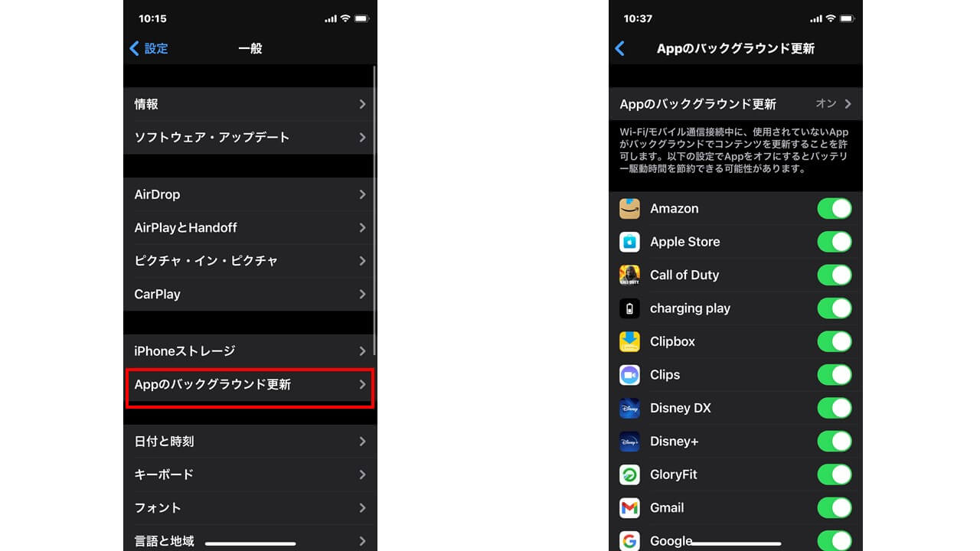Switch off Clipbox background refresh
This screenshot has width=980, height=551.
coord(835,342)
